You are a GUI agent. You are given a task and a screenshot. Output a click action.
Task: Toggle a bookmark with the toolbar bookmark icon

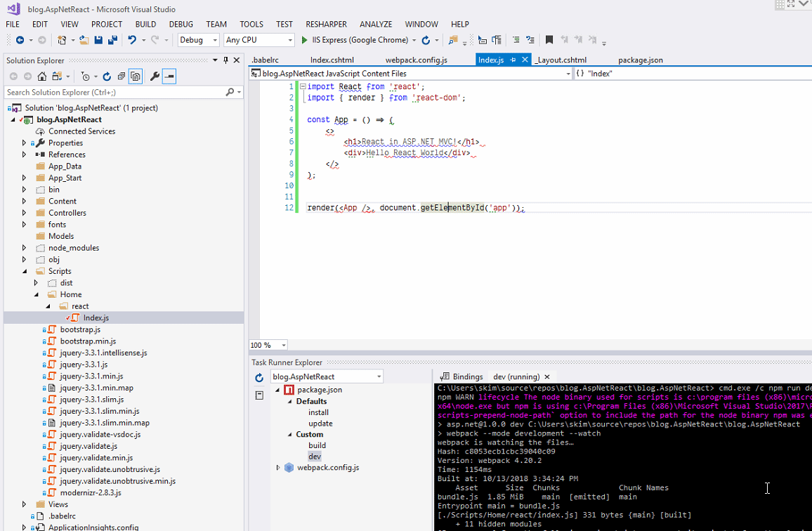(549, 40)
